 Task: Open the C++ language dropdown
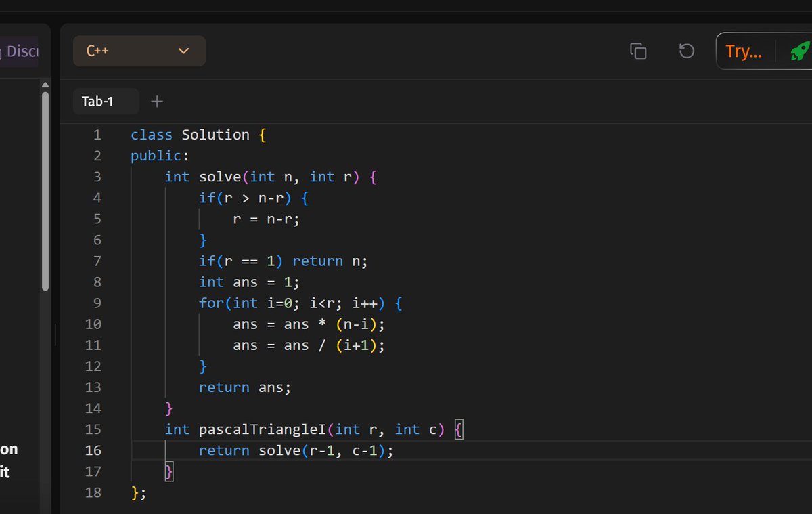pos(139,51)
